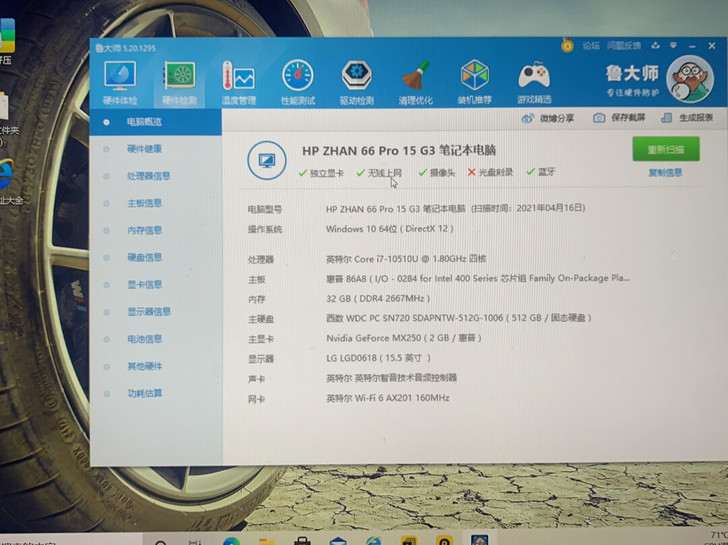This screenshot has width=728, height=545.
Task: Click the WDC PC SN720 disk value
Action: pyautogui.click(x=459, y=318)
